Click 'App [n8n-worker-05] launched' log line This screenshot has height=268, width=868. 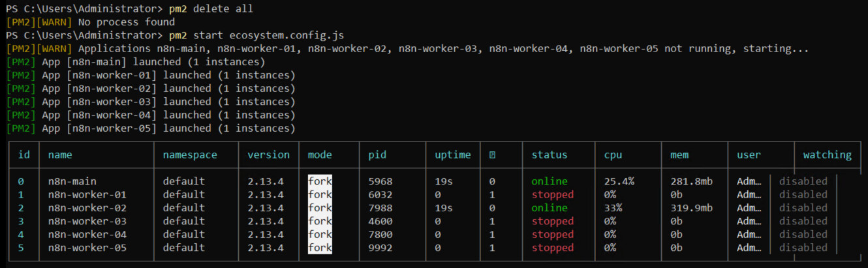click(x=149, y=128)
